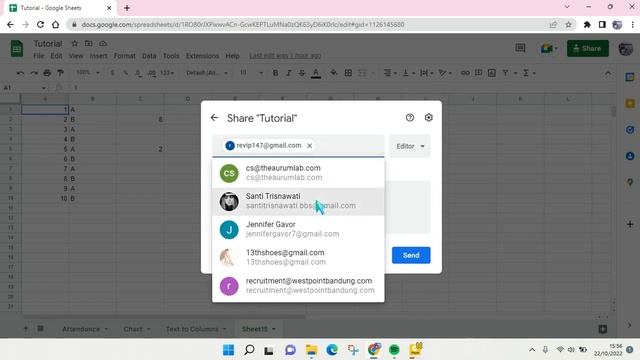Open the Insert menu
The image size is (640, 360).
click(x=98, y=56)
